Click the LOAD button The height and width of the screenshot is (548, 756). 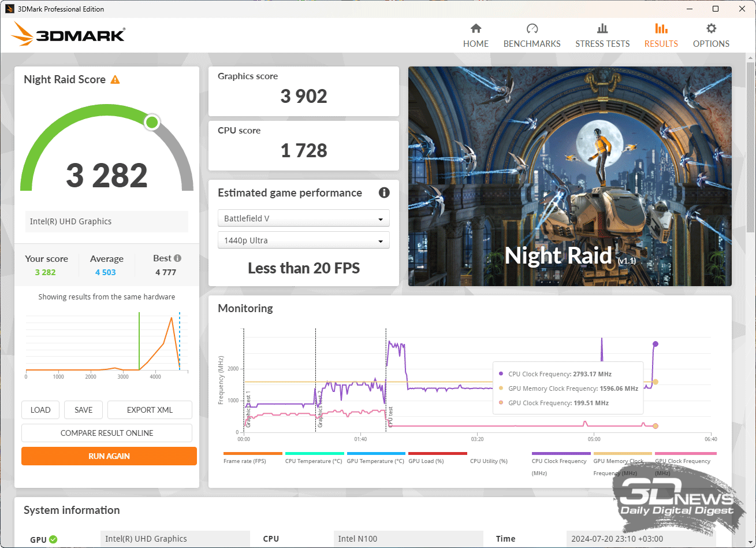[40, 410]
